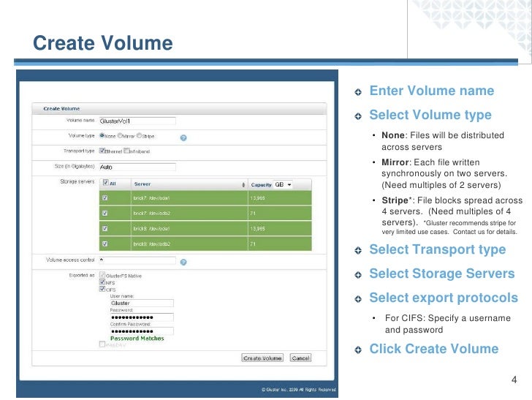532x400 pixels.
Task: Click the GlusterFS Native checkbox
Action: click(102, 274)
